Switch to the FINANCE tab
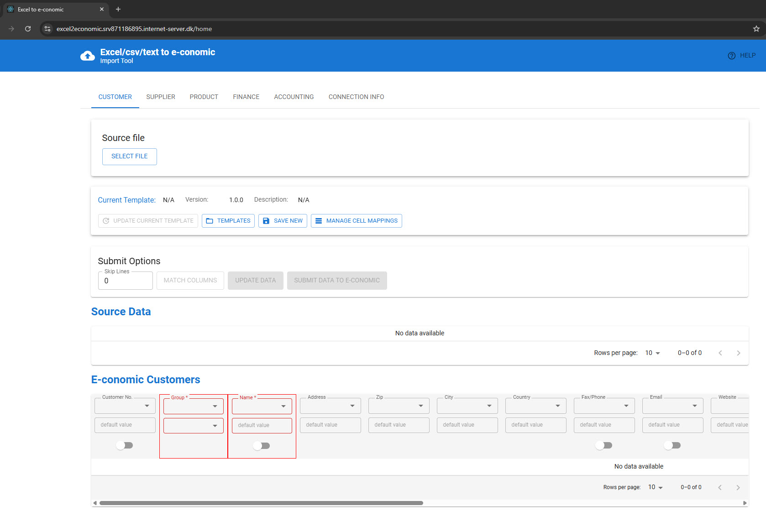 click(x=246, y=97)
